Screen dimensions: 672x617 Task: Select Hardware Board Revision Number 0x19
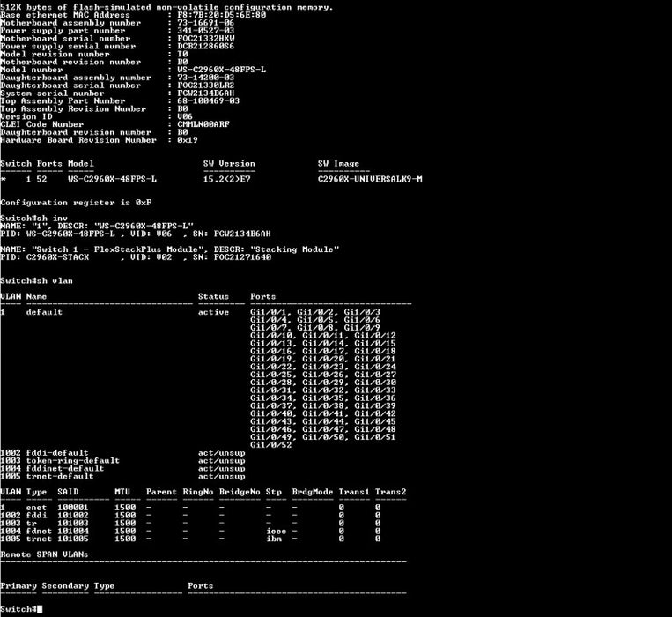click(188, 140)
